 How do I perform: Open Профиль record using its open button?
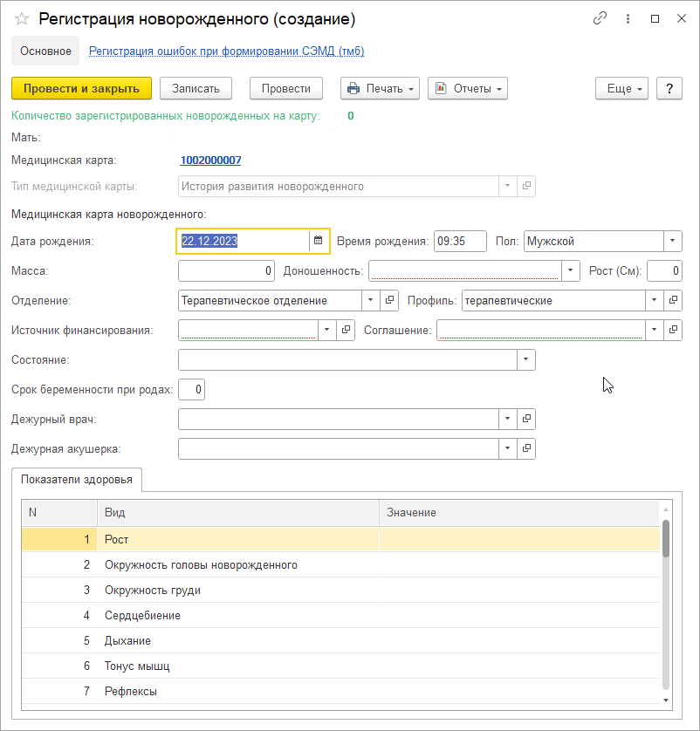673,300
